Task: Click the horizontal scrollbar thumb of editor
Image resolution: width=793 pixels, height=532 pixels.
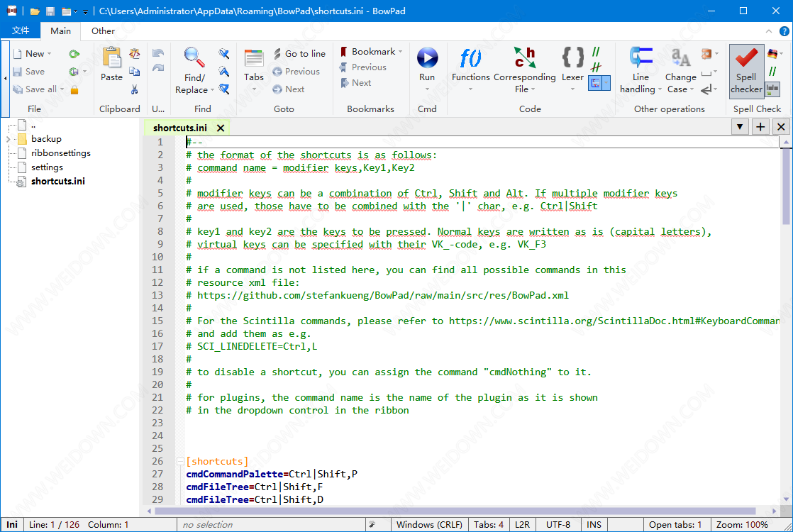Action: click(x=455, y=511)
